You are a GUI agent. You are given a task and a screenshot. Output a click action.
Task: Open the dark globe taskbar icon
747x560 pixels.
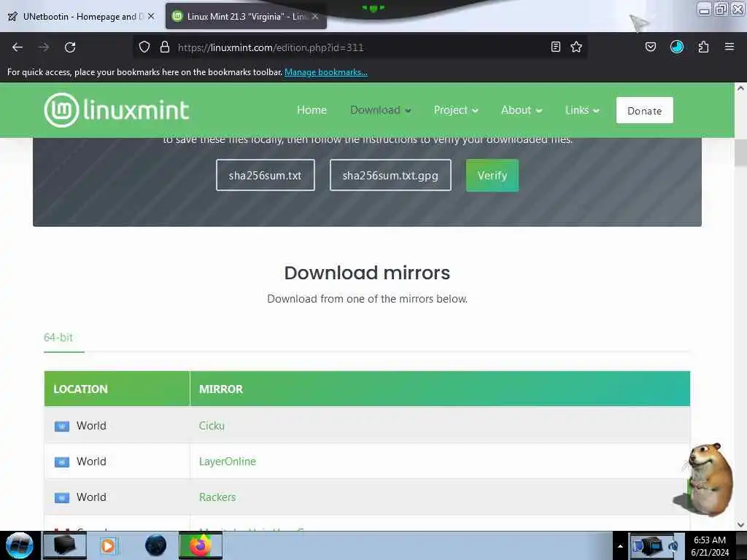point(155,545)
